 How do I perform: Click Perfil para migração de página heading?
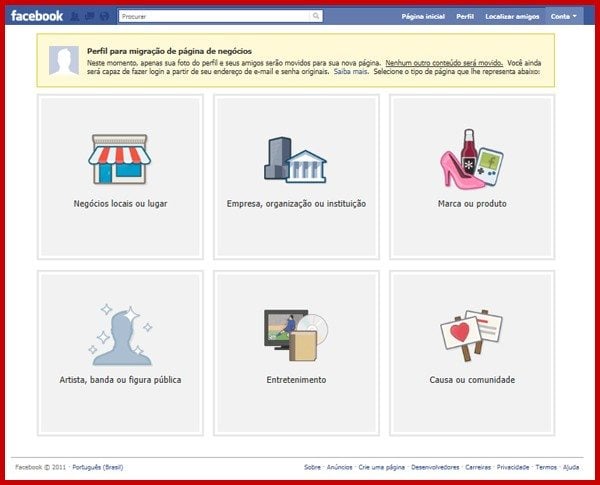(x=169, y=51)
